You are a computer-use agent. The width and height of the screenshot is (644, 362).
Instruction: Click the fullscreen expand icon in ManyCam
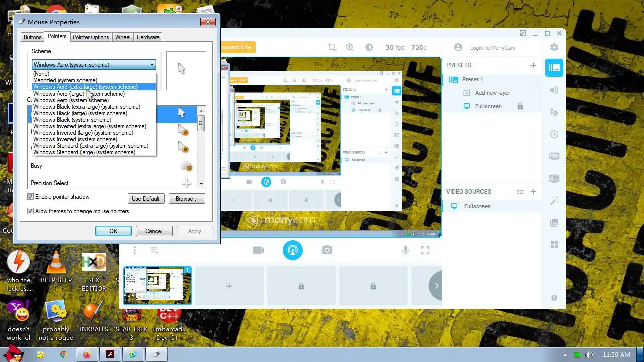click(425, 250)
